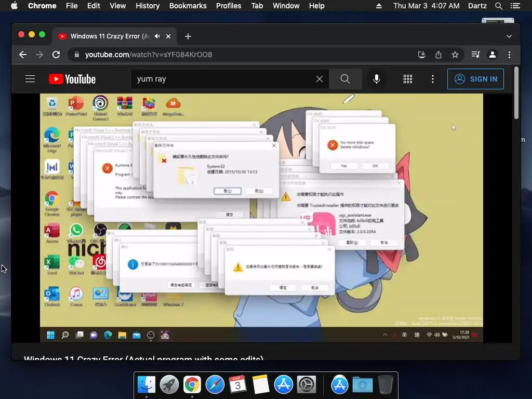Click the site lock icon
This screenshot has width=532, height=399.
click(x=77, y=55)
